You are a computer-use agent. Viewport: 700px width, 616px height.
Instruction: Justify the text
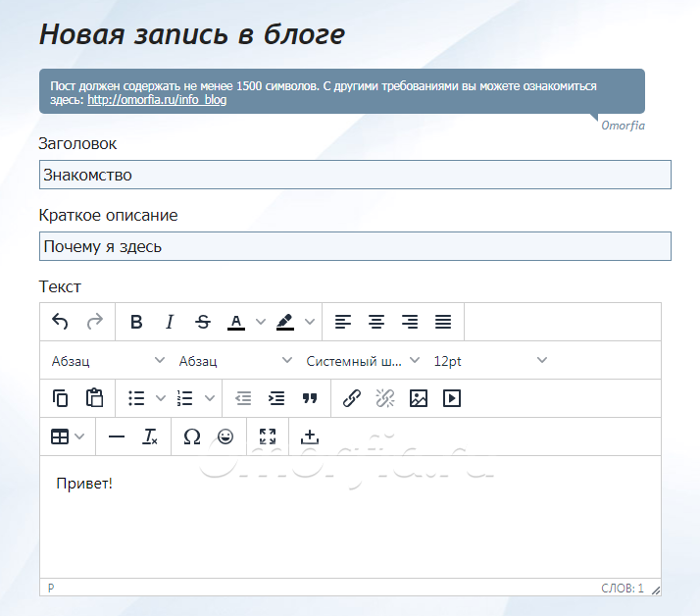[443, 322]
